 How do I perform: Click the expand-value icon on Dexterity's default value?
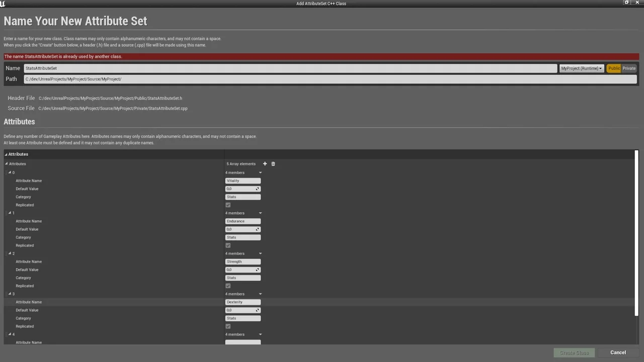point(257,310)
